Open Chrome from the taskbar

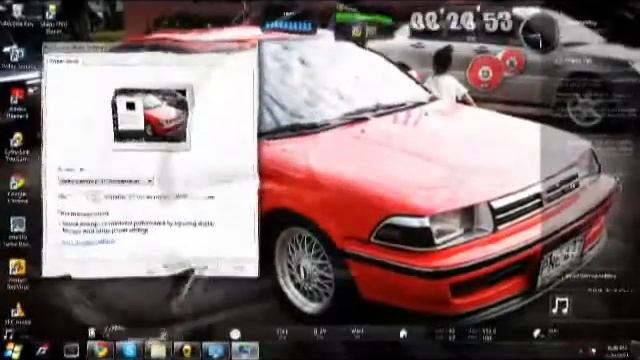coord(100,351)
